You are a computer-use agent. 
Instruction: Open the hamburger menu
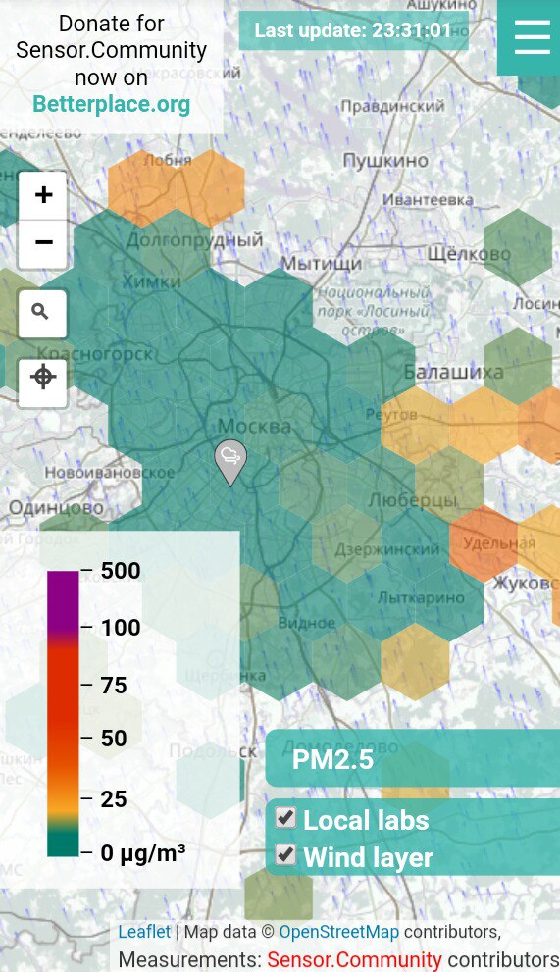(532, 37)
